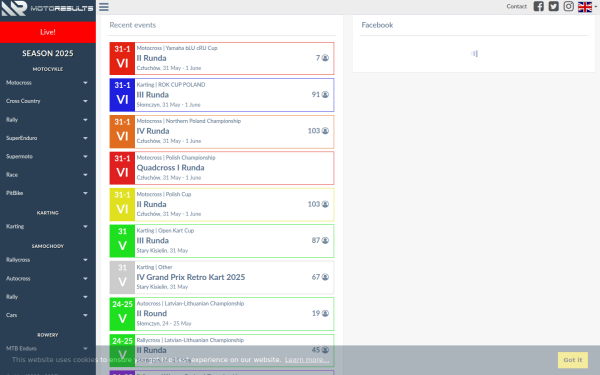Expand the Rally menu under Samochody
This screenshot has width=600, height=375.
pyautogui.click(x=48, y=297)
